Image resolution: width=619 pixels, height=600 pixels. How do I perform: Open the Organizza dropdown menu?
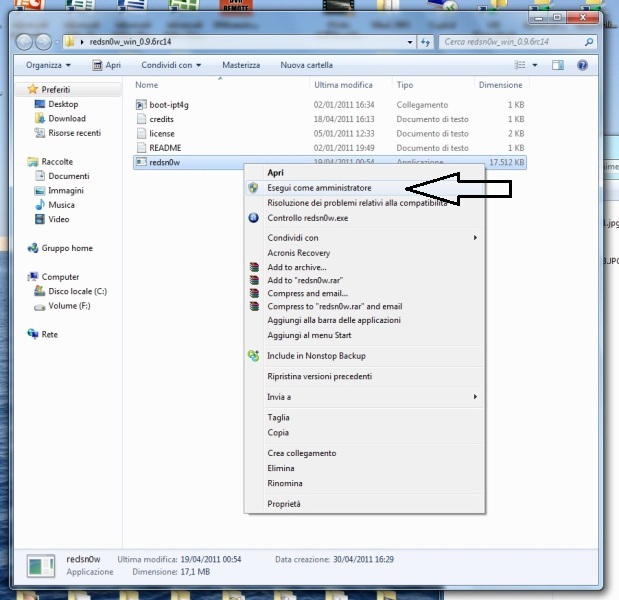point(48,65)
